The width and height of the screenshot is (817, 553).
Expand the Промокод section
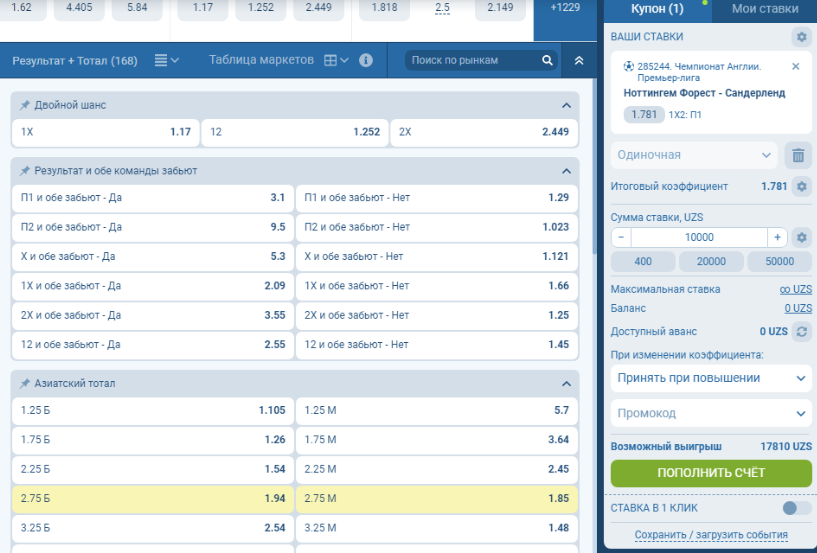[711, 413]
